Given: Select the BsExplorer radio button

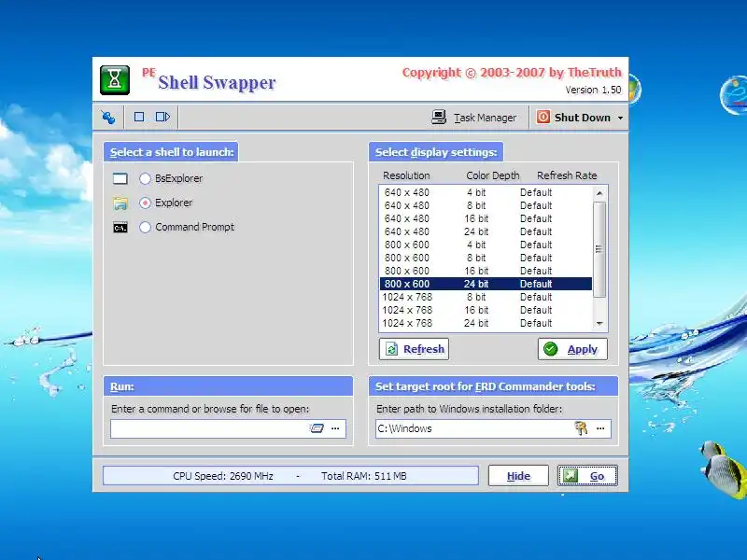Looking at the screenshot, I should point(145,178).
